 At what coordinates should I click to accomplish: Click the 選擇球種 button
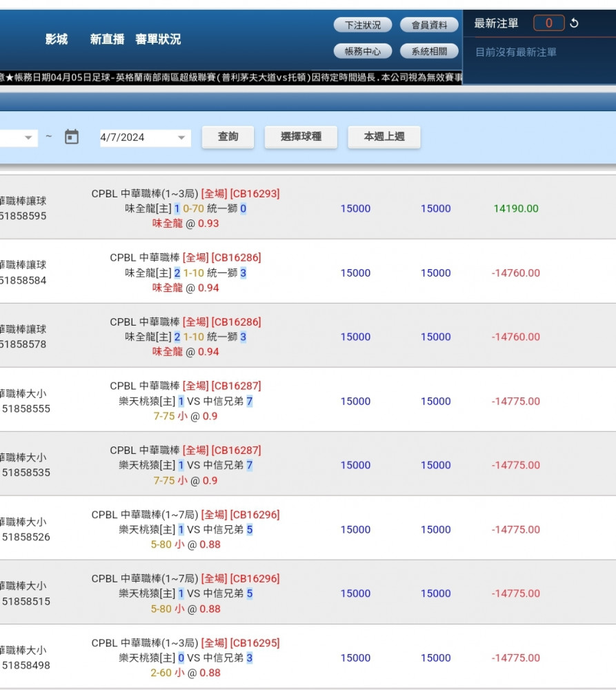point(301,137)
